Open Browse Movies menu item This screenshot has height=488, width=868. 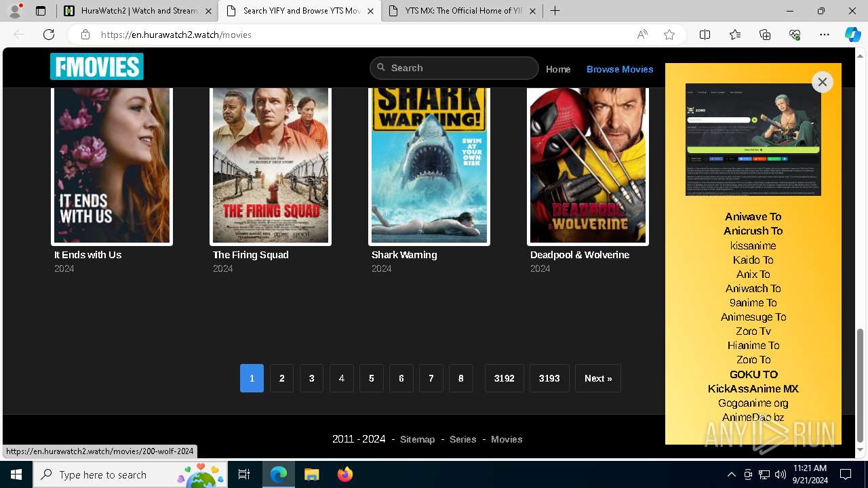620,69
